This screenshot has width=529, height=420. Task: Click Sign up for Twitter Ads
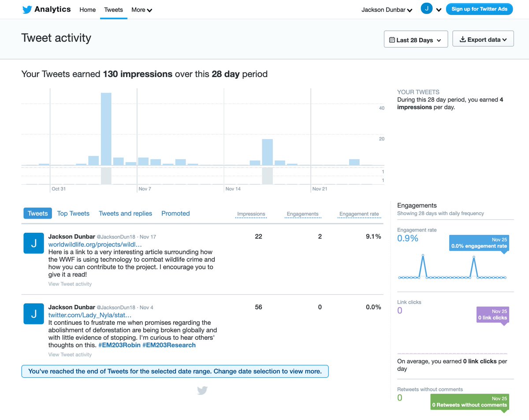pyautogui.click(x=479, y=9)
